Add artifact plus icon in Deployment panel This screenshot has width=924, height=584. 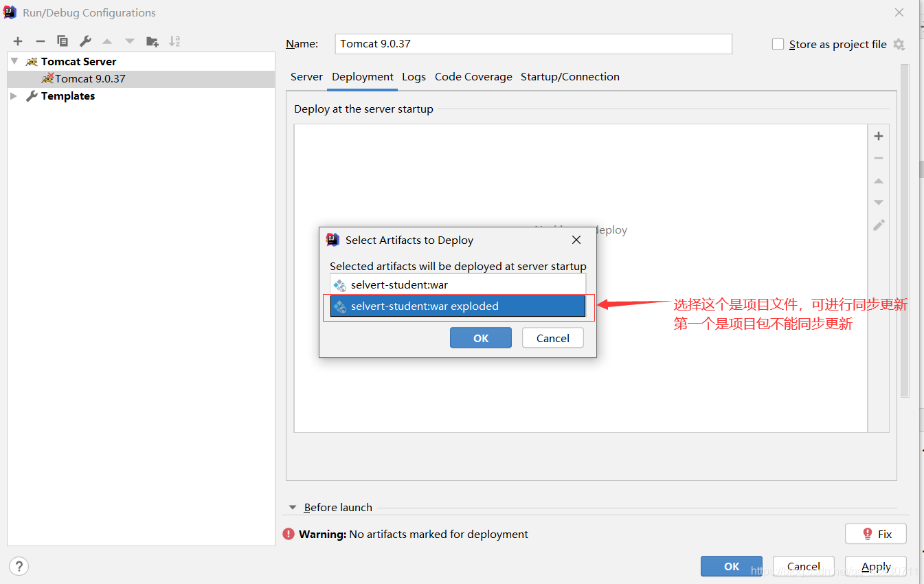coord(879,136)
